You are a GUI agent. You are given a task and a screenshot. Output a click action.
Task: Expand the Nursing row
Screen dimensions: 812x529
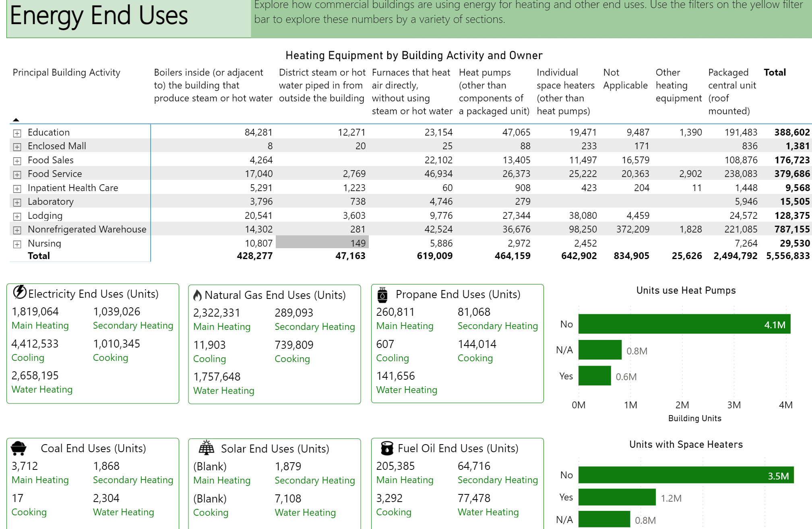click(x=17, y=244)
